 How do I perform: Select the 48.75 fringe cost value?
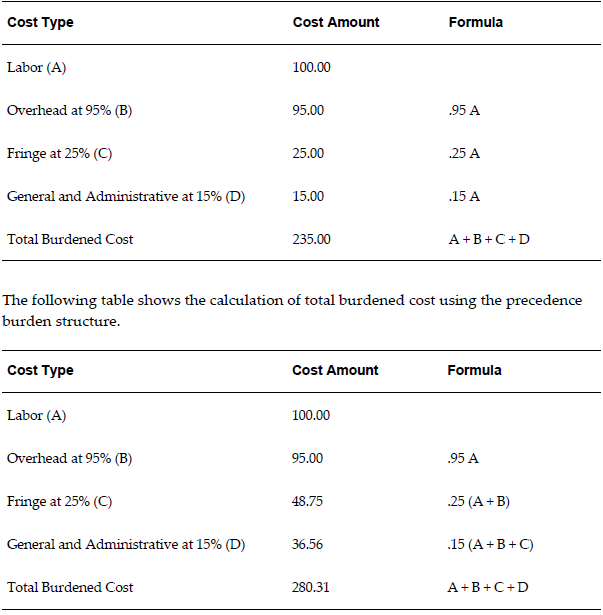[308, 501]
